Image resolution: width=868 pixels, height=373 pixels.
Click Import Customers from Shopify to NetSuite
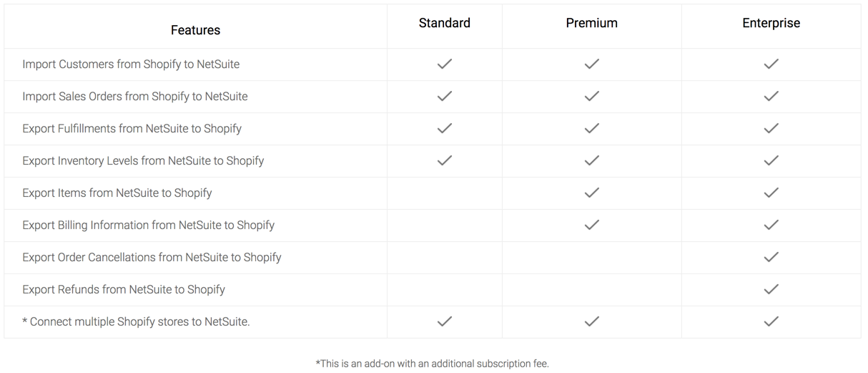click(131, 64)
